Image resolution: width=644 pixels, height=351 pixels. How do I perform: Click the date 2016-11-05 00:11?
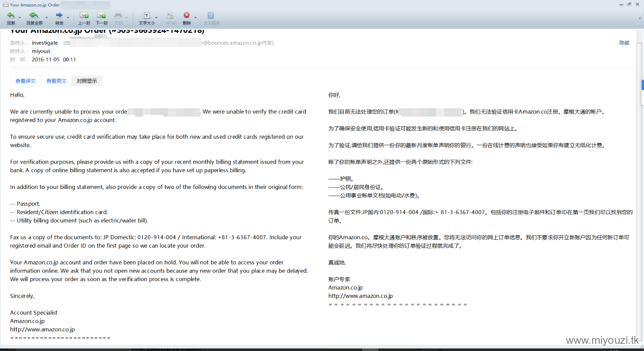click(x=54, y=60)
